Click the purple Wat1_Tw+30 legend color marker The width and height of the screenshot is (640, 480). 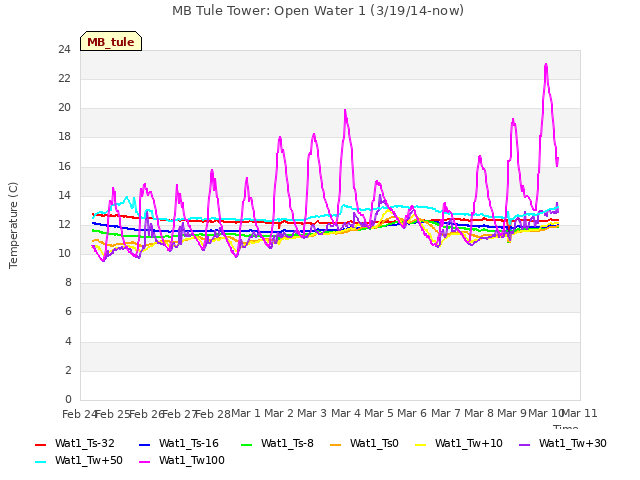[x=524, y=444]
